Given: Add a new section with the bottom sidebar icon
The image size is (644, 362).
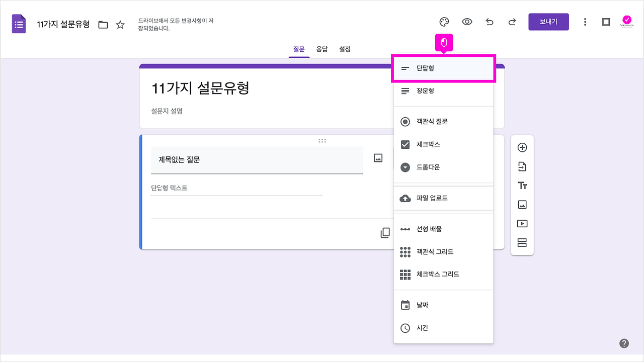Looking at the screenshot, I should point(522,242).
